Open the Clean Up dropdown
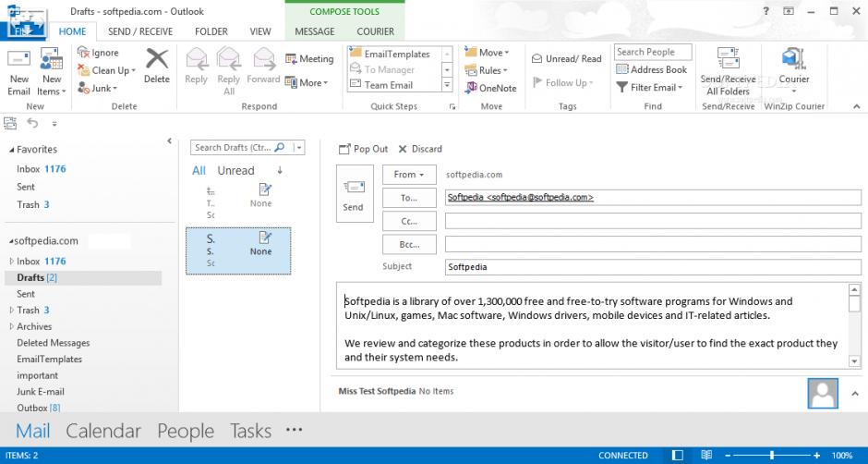The height and width of the screenshot is (464, 868). pyautogui.click(x=106, y=70)
